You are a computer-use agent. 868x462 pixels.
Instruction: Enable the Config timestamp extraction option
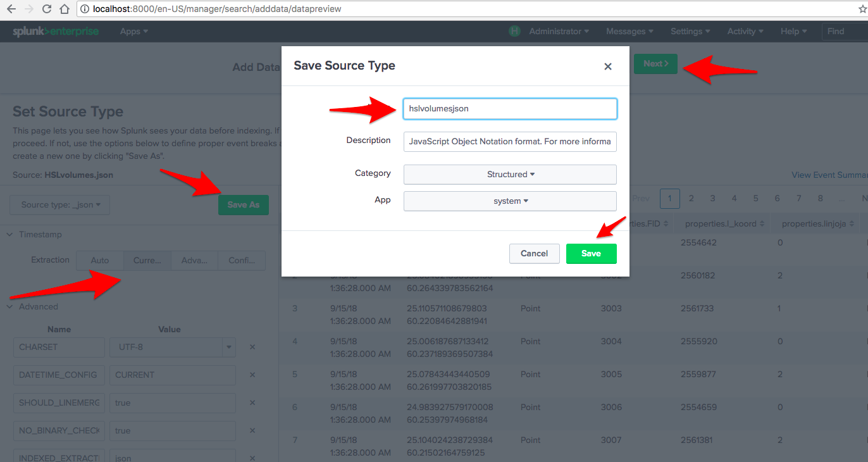(x=242, y=260)
